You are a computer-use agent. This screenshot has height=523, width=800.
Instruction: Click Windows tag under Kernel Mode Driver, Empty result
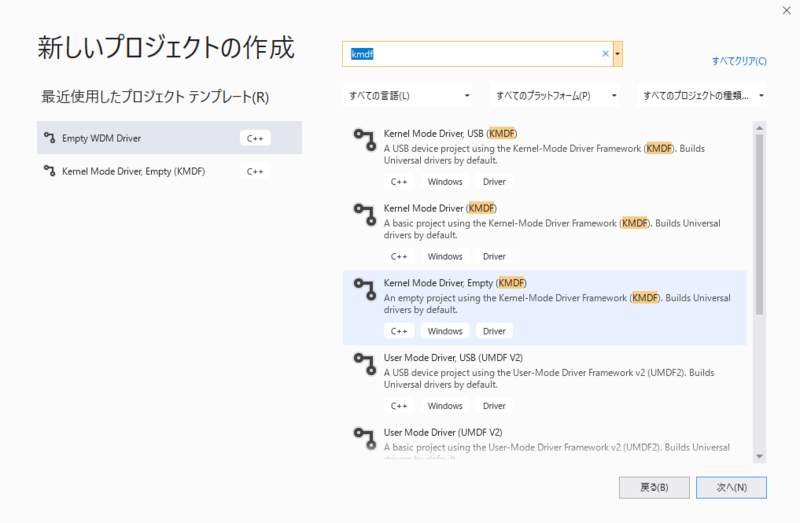coord(445,331)
